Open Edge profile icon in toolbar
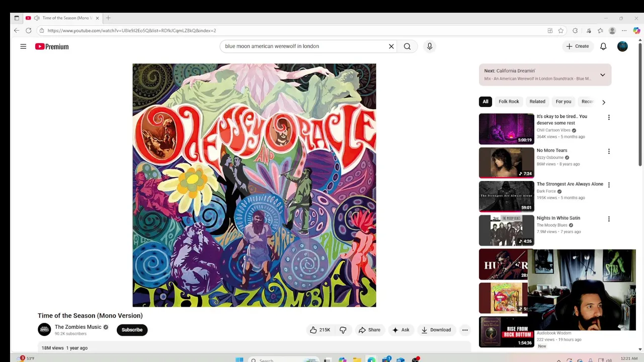The image size is (644, 362). tap(612, 31)
